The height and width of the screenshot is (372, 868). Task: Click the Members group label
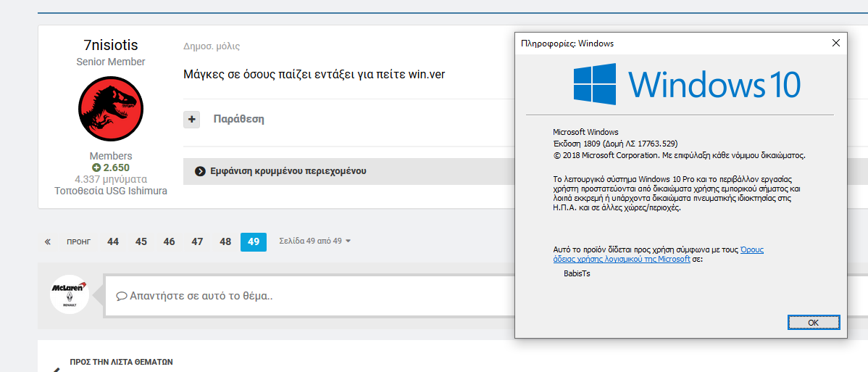point(111,157)
